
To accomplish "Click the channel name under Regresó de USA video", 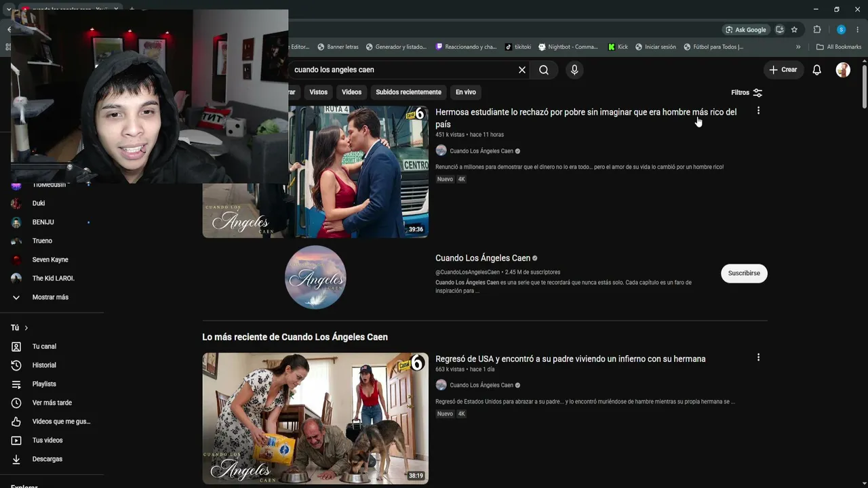I will 481,385.
